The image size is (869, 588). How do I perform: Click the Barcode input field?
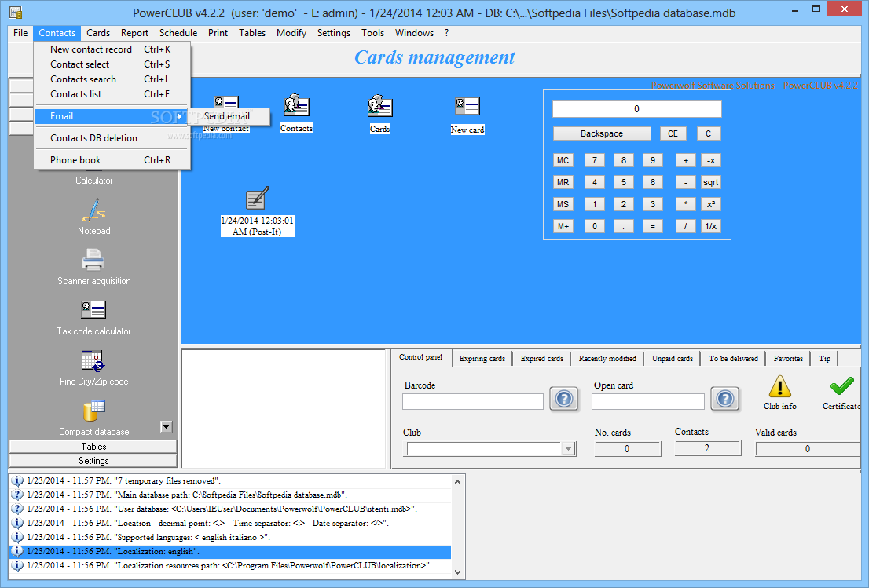coord(473,401)
